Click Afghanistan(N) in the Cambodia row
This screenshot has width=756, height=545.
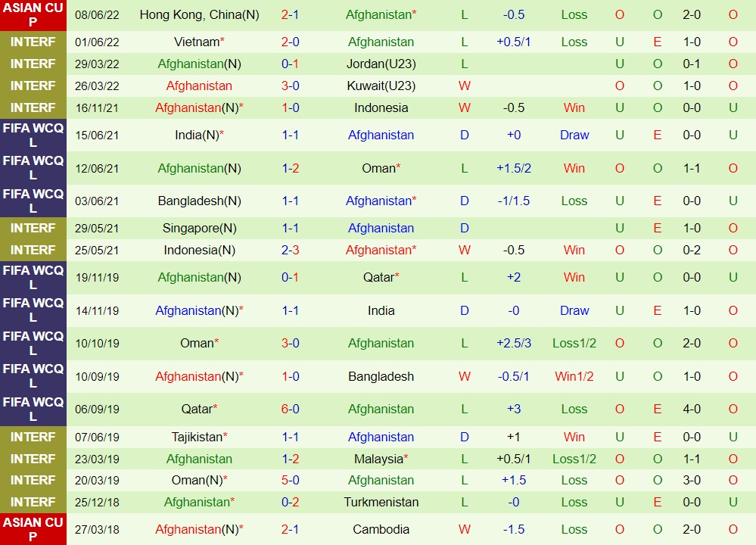point(199,530)
